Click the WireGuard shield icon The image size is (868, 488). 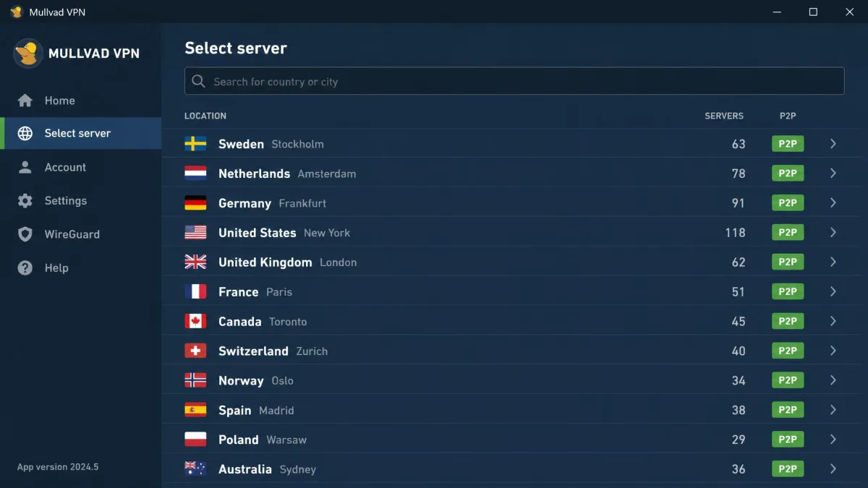25,234
